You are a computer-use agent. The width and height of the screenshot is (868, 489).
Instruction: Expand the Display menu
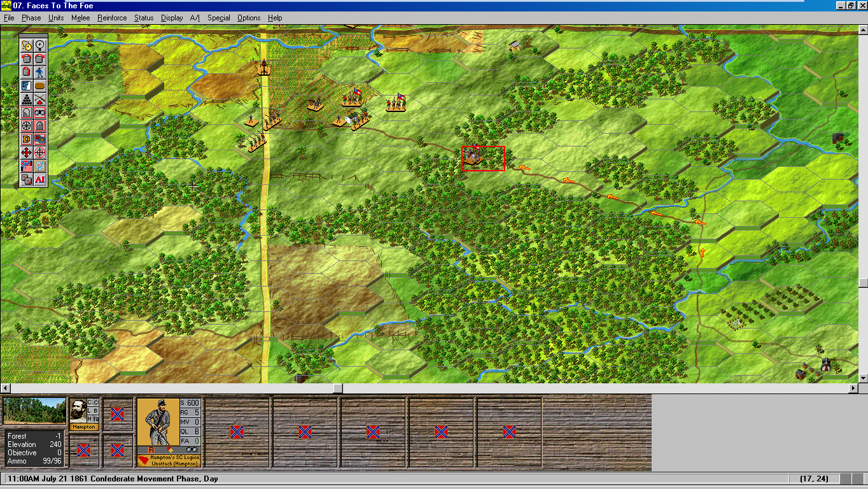(x=172, y=18)
